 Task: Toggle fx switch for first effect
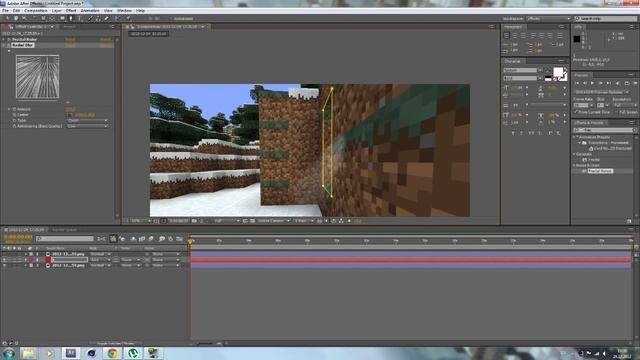coord(9,40)
